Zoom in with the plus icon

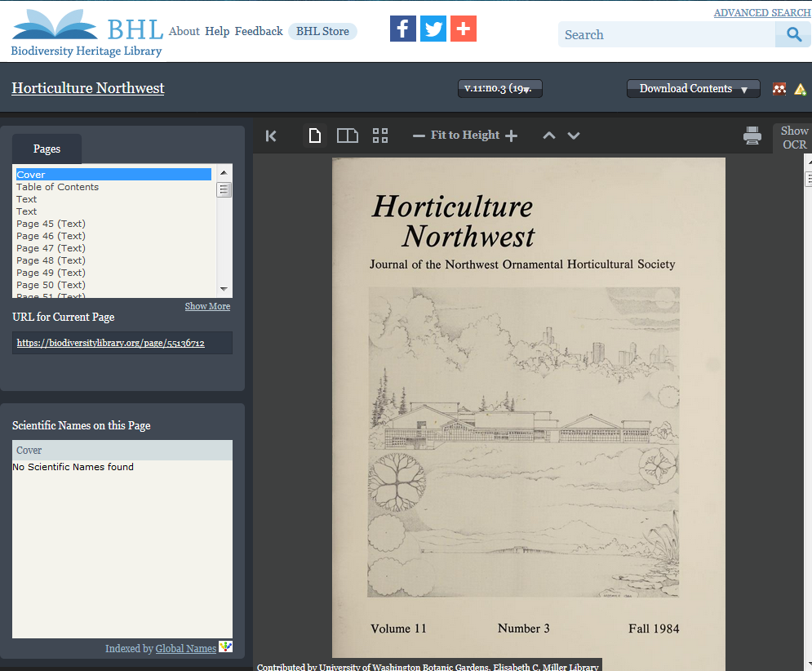[512, 136]
